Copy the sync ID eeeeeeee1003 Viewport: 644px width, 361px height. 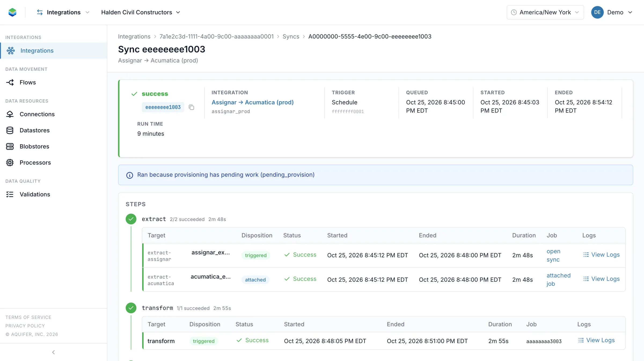[x=191, y=107]
